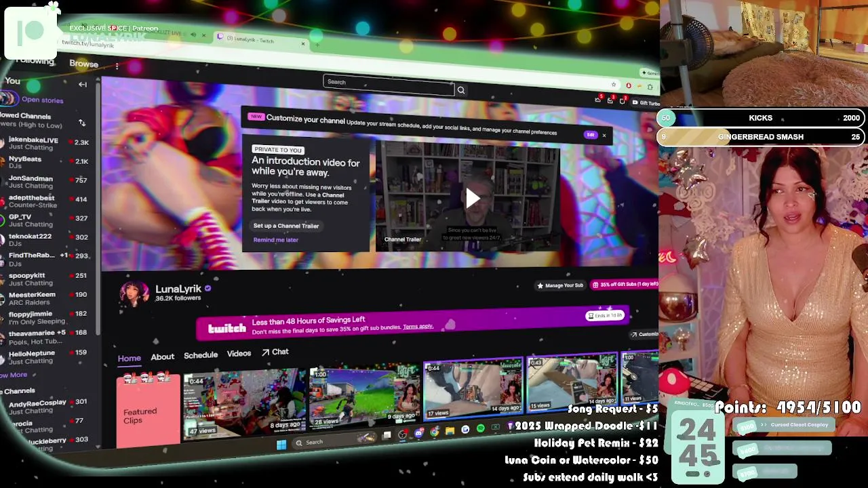Open the Twitch inbox icon with notifications
The width and height of the screenshot is (868, 488).
coord(610,100)
